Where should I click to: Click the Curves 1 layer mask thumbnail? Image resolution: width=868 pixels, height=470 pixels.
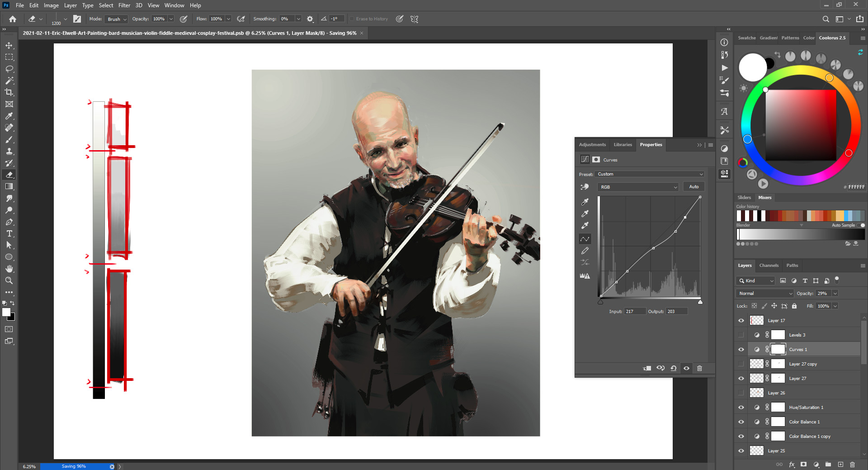pos(778,349)
